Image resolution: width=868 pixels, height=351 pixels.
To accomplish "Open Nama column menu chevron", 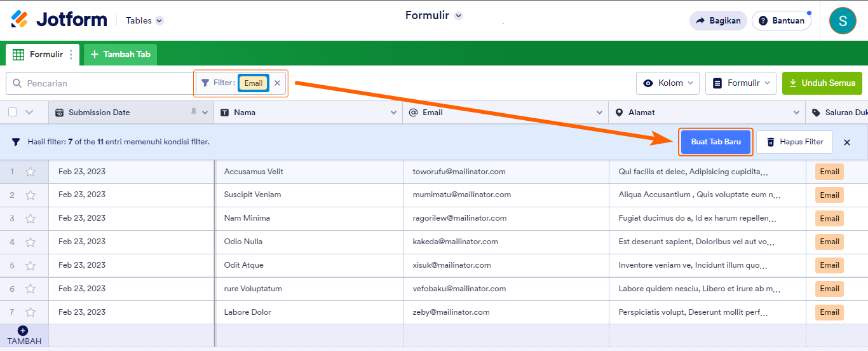I will click(x=393, y=113).
